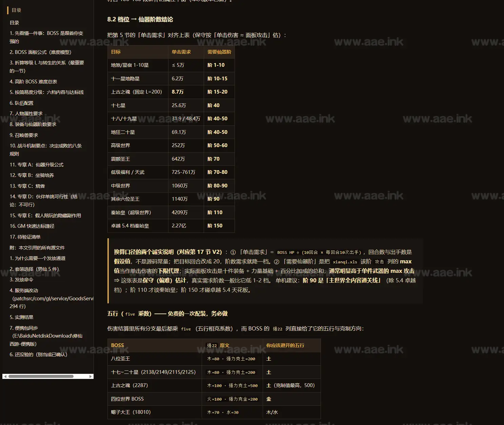This screenshot has height=425, width=504.
Task: Go to 16. GM 快速达标捷径
Action: tap(32, 226)
